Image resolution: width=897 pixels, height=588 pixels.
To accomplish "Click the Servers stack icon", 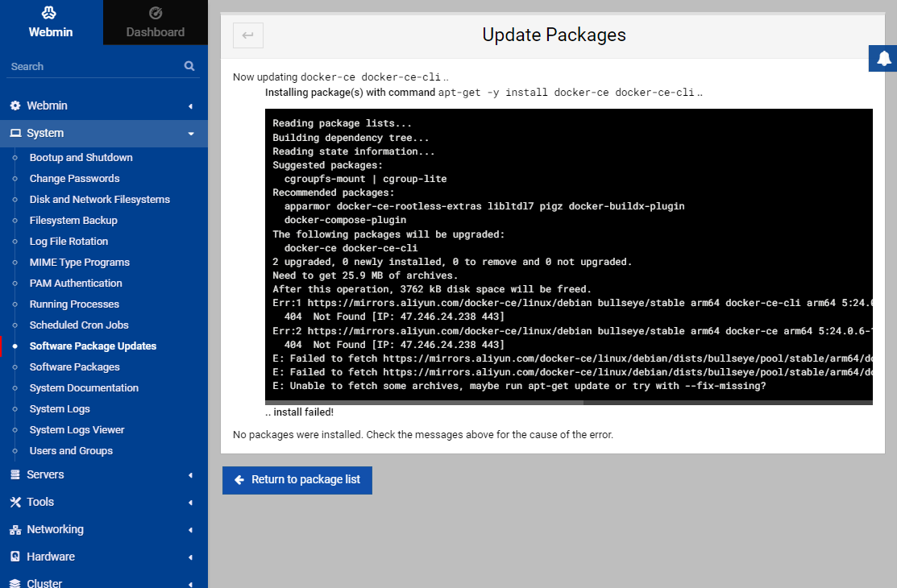I will point(15,474).
